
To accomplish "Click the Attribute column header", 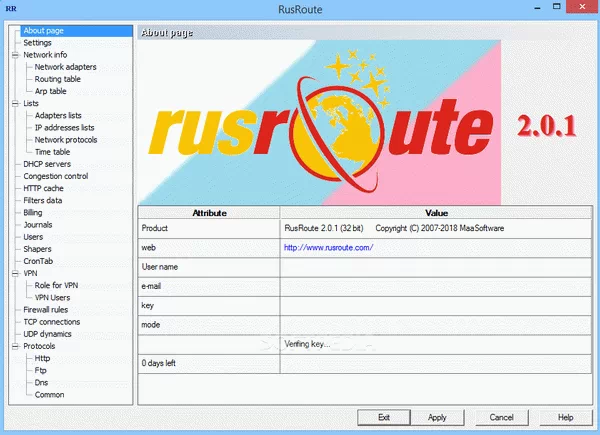I will (209, 213).
